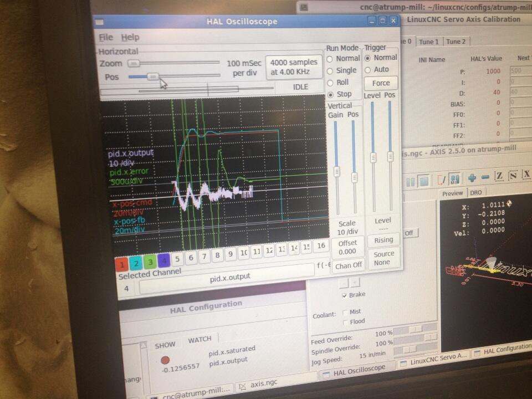Click the red pid.x.saturated LED indicator

tap(165, 360)
